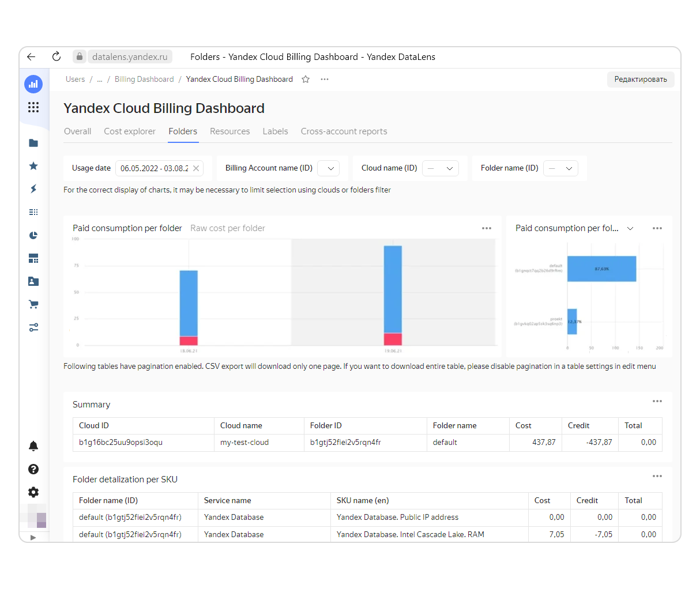Click the Folder ID column header in Summary
Image resolution: width=700 pixels, height=589 pixels.
[366, 426]
